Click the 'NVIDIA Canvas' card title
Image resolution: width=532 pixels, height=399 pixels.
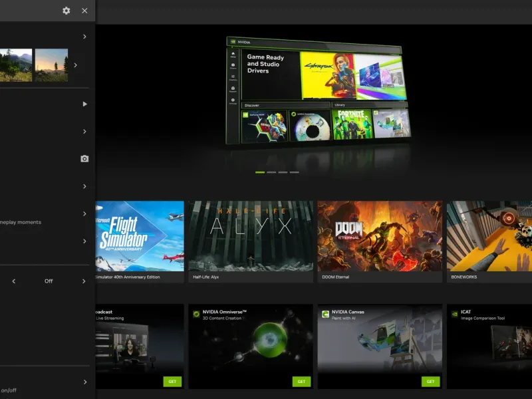pyautogui.click(x=348, y=312)
